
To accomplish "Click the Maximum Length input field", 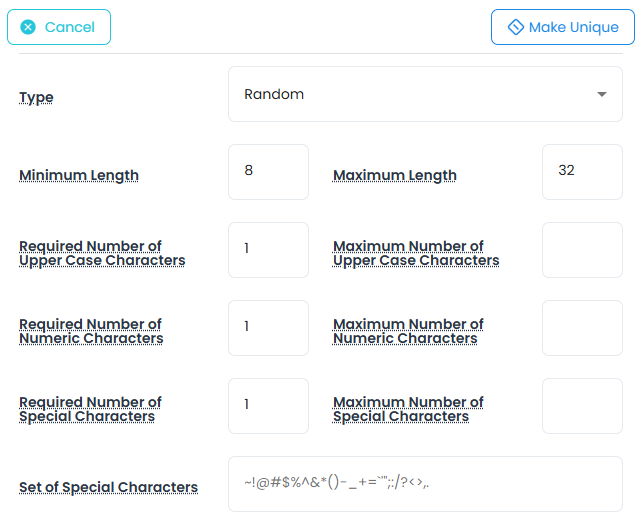I will (582, 172).
